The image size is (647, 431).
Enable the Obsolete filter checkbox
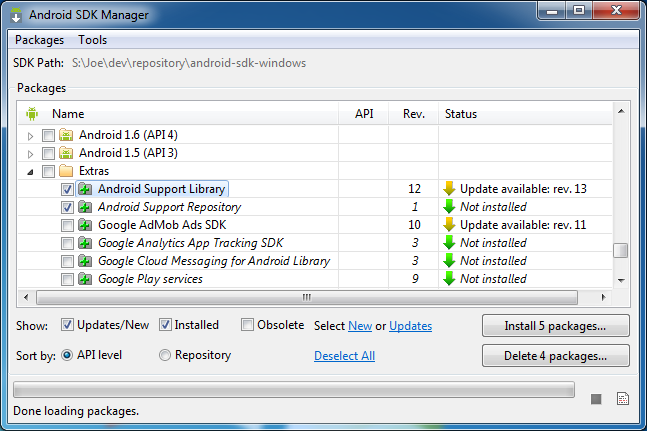coord(247,325)
